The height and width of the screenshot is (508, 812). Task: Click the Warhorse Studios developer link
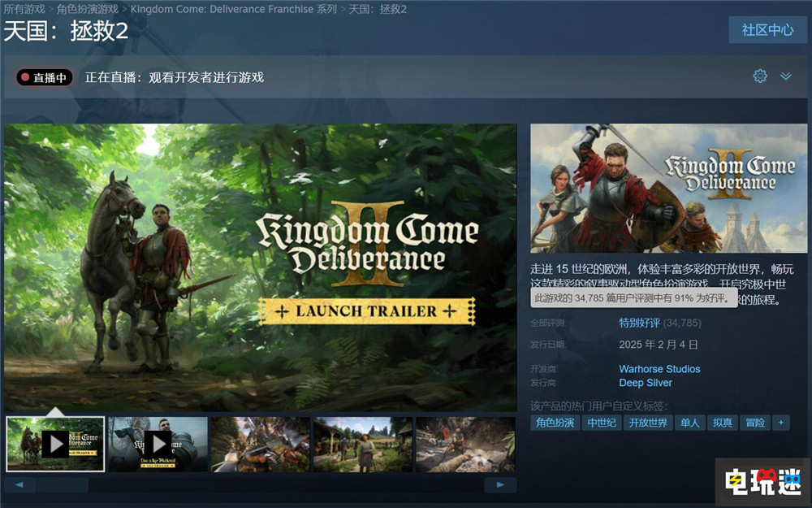click(659, 369)
